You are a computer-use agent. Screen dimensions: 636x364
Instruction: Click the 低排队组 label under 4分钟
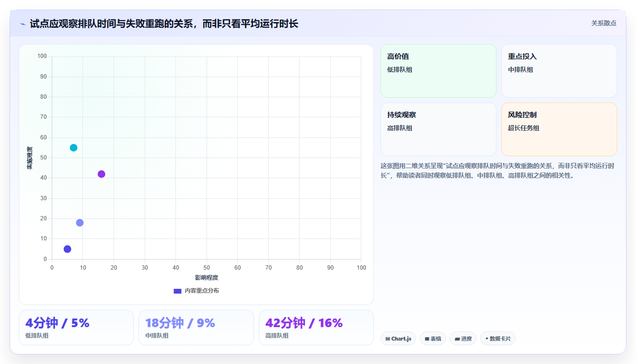(37, 336)
